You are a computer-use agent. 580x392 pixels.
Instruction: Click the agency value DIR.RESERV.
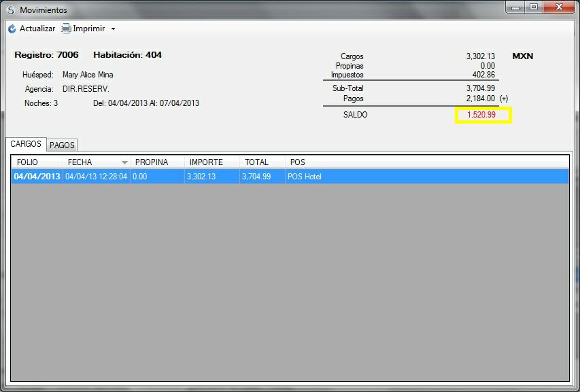coord(86,89)
